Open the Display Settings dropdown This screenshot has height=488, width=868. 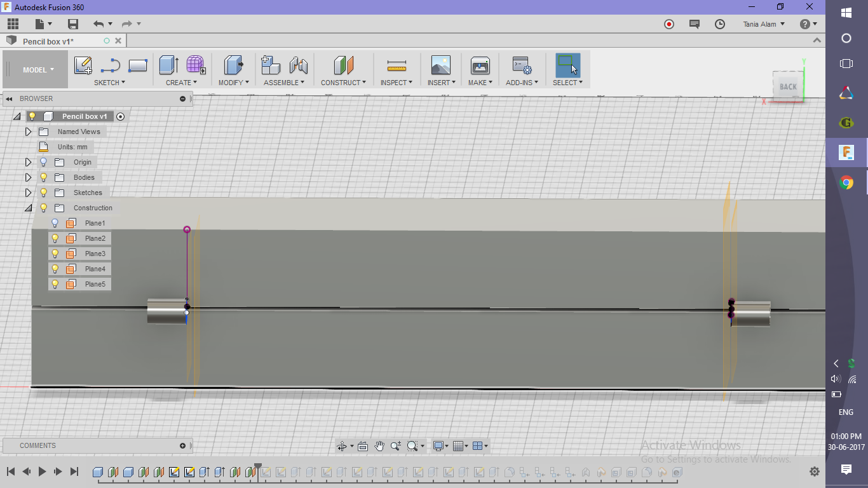(x=440, y=446)
